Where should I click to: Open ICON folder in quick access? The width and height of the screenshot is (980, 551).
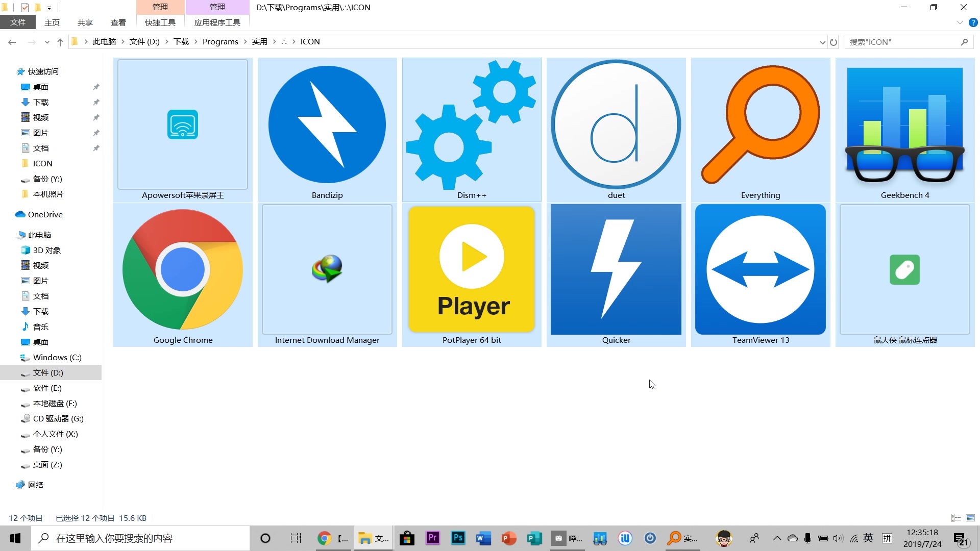pos(42,164)
